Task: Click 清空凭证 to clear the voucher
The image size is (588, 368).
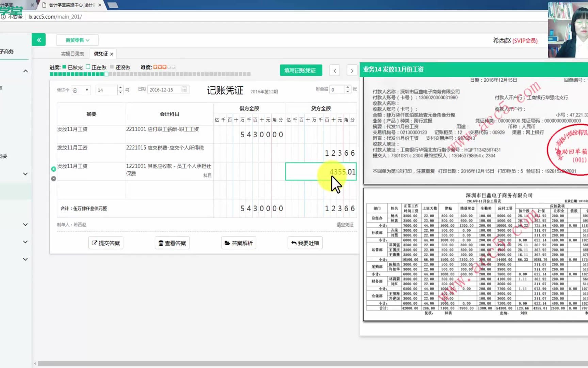Action: [x=345, y=225]
